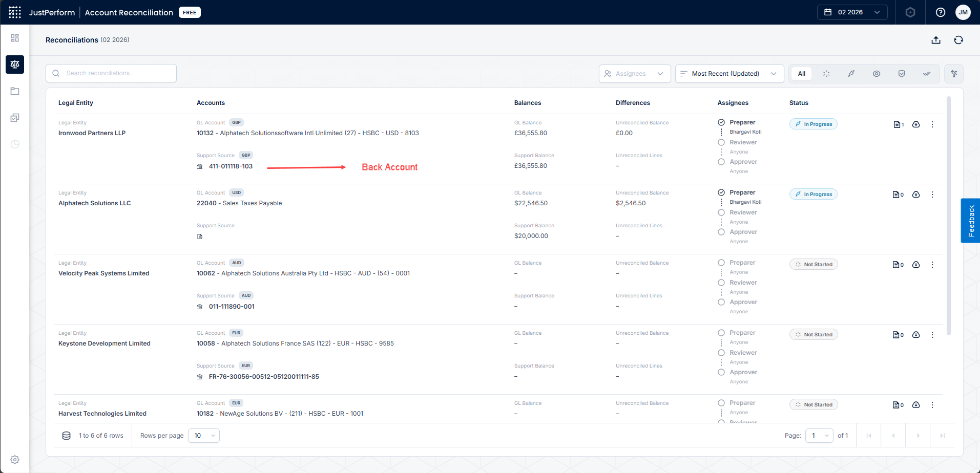The height and width of the screenshot is (473, 980).
Task: Open the more options menu for Harvest Technologies Limited
Action: pyautogui.click(x=932, y=405)
